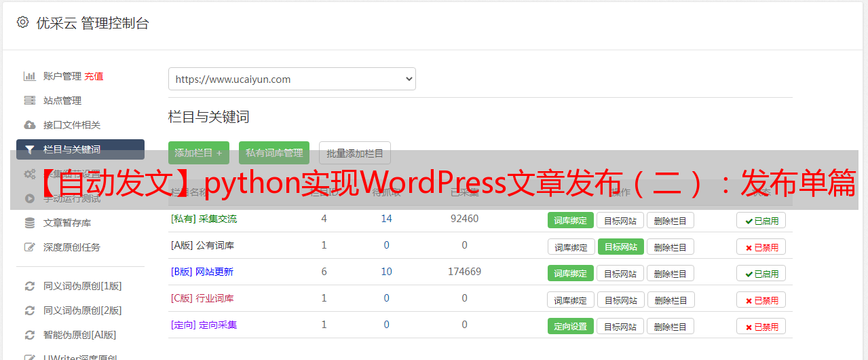
Task: Click the 优采云 管理控制台 title
Action: (x=92, y=23)
